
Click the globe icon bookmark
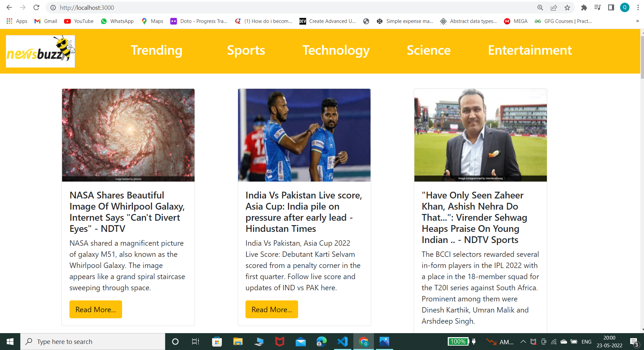click(366, 21)
